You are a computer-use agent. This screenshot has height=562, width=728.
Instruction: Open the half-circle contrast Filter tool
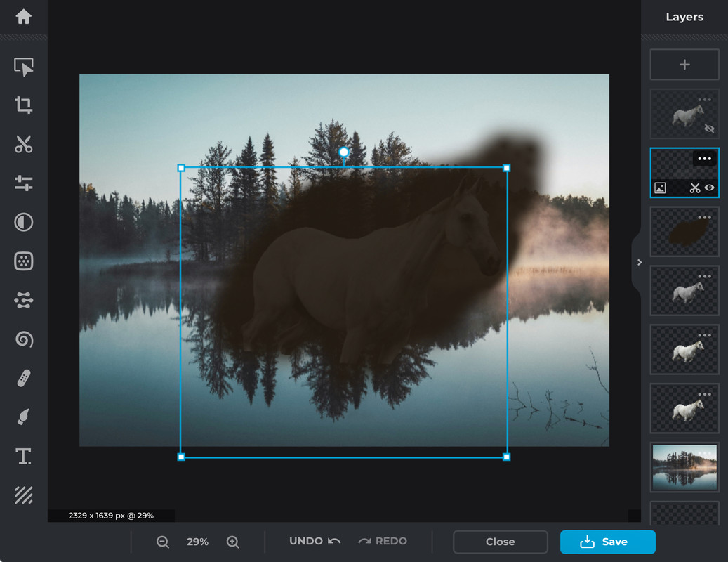tap(23, 222)
